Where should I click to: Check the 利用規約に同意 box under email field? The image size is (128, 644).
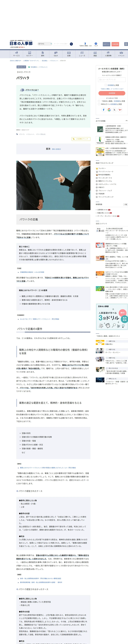coord(106,85)
